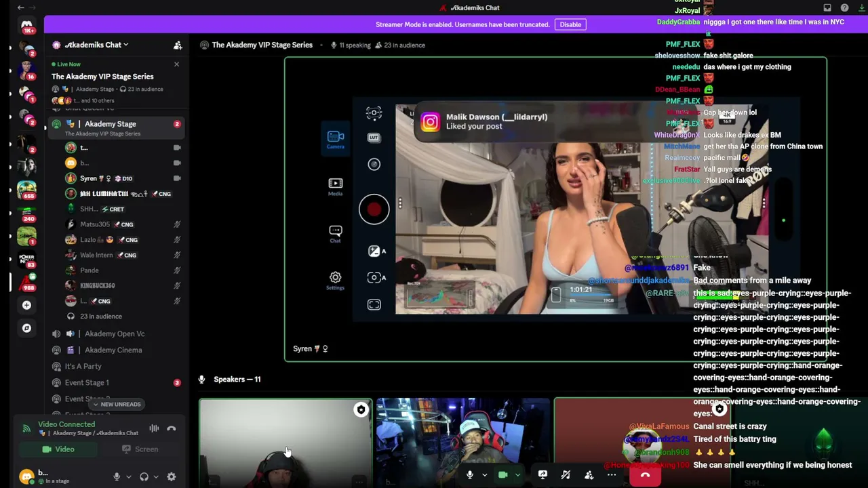Click the face tracking frame icon
This screenshot has width=868, height=488.
click(x=374, y=113)
